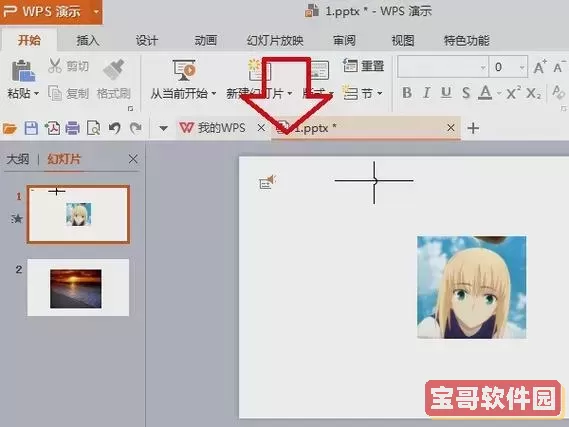Open font color dropdown arrow
This screenshot has width=569, height=427.
(499, 94)
